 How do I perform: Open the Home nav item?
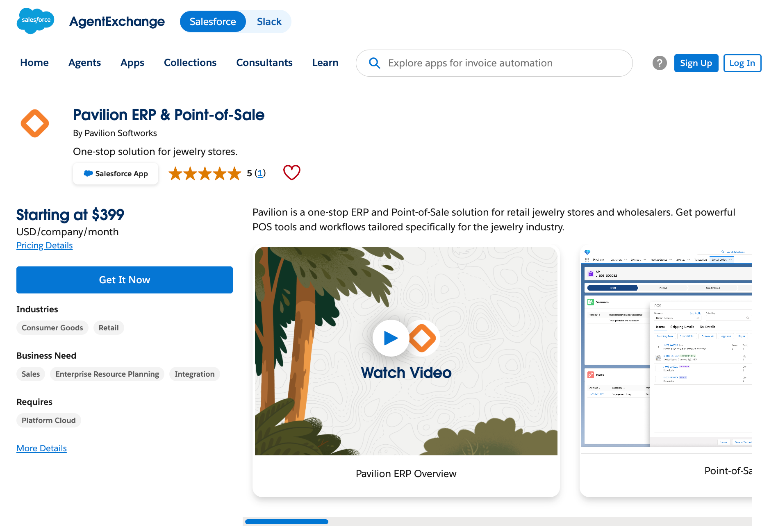(x=34, y=63)
